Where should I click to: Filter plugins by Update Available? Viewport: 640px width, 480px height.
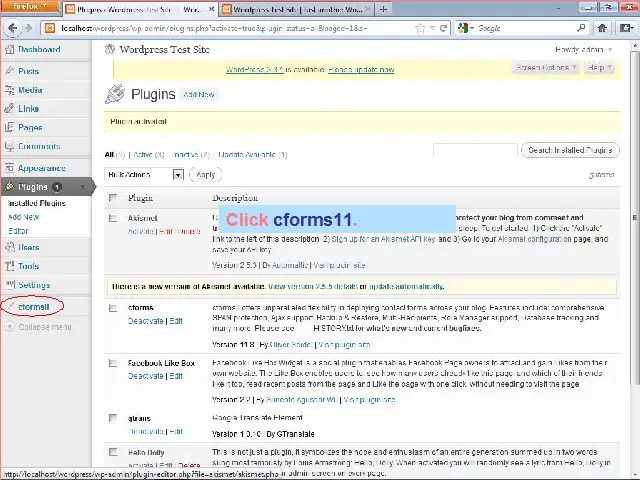[247, 155]
